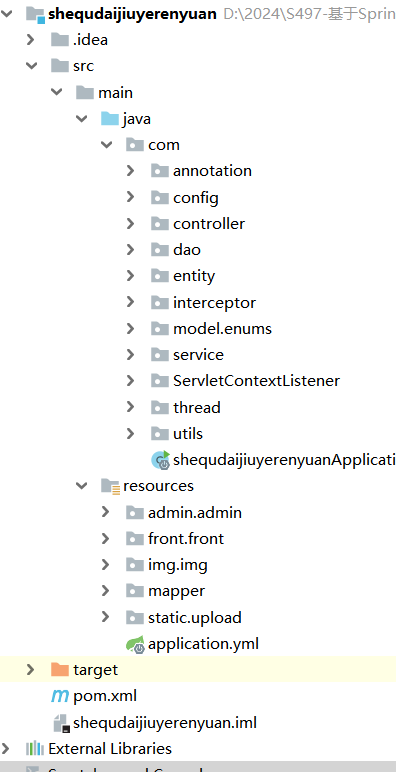Click the config package icon
The width and height of the screenshot is (396, 772).
[x=160, y=197]
